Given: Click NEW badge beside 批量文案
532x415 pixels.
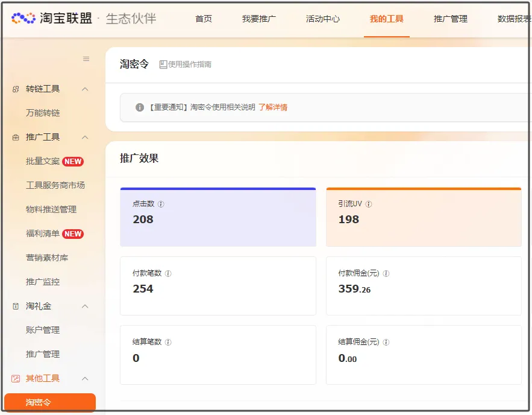Looking at the screenshot, I should coord(73,161).
